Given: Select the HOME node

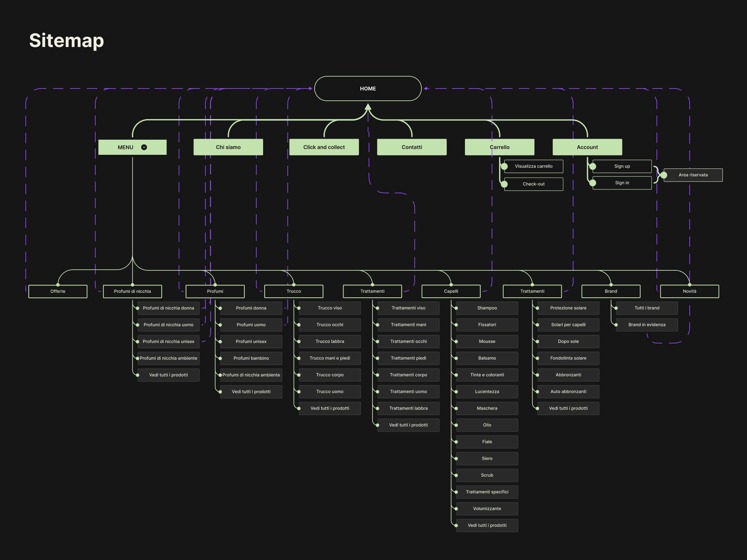Looking at the screenshot, I should click(368, 89).
